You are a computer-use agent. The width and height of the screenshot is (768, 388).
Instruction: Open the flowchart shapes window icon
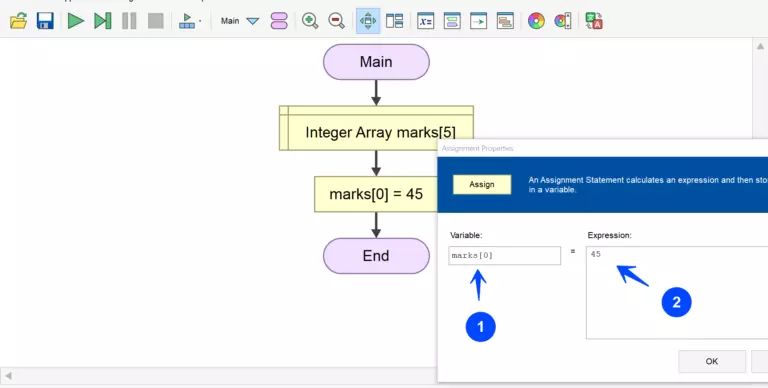tap(452, 21)
